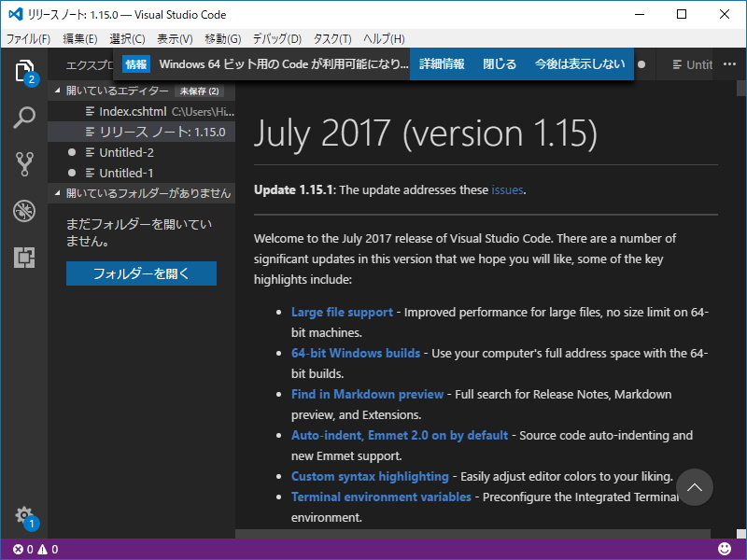
Task: Open the ファイル(F) menu
Action: [x=28, y=38]
